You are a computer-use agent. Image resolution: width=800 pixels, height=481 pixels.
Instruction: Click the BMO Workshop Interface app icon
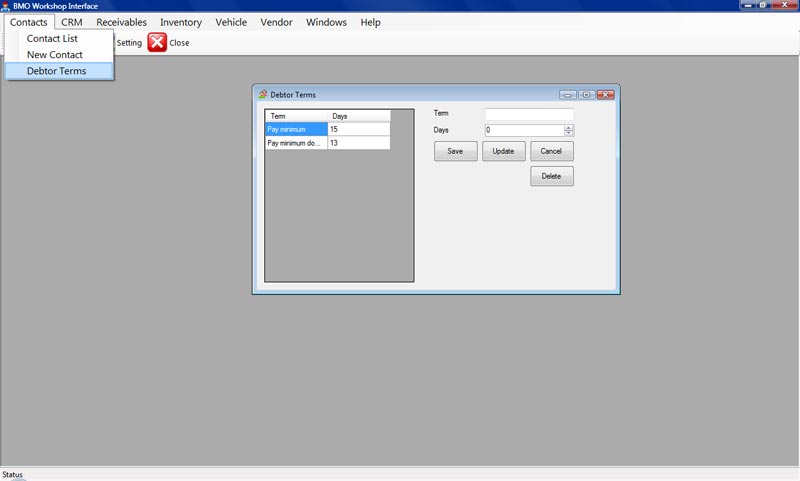tap(6, 6)
